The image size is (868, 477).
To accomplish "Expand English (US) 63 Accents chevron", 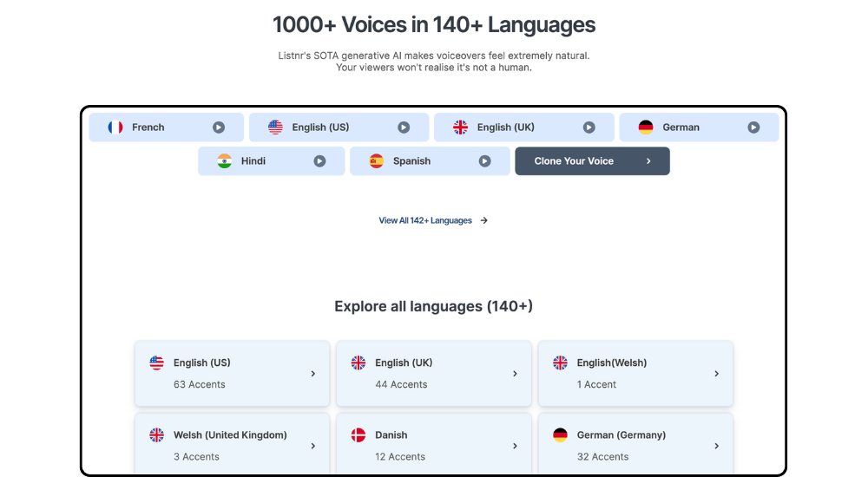I will pyautogui.click(x=313, y=374).
